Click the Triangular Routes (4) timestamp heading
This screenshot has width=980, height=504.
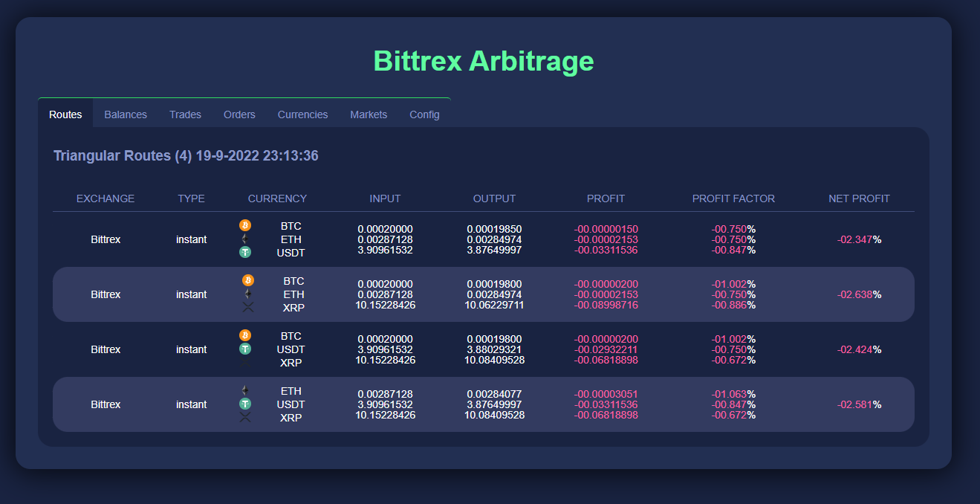[x=186, y=156]
